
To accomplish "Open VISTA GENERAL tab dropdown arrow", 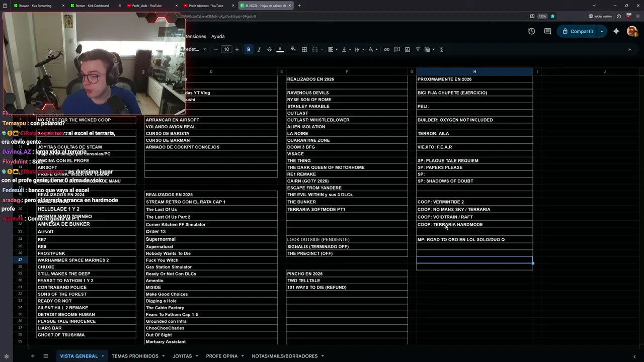I will (x=103, y=356).
